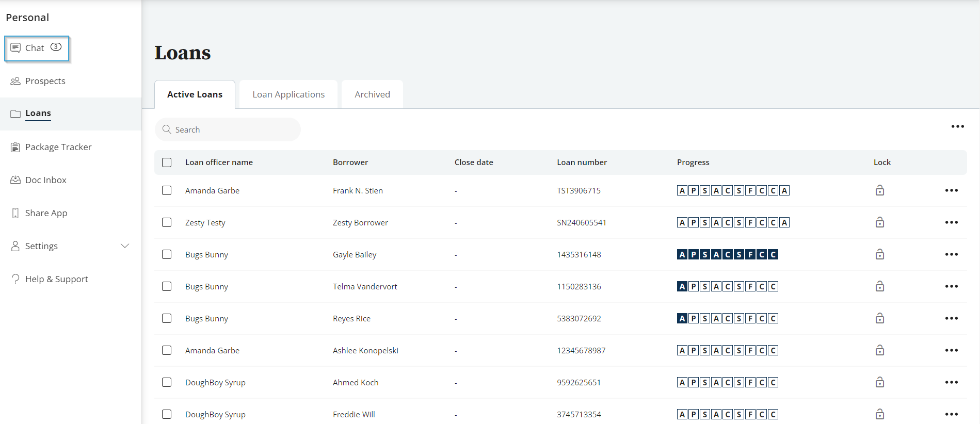Switch to the Loan Applications tab

point(288,94)
